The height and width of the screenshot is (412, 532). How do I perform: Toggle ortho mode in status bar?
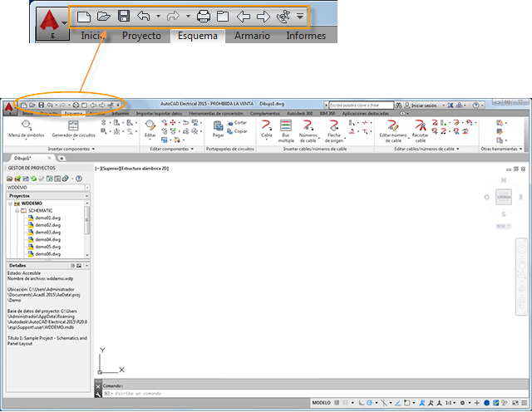pos(361,403)
